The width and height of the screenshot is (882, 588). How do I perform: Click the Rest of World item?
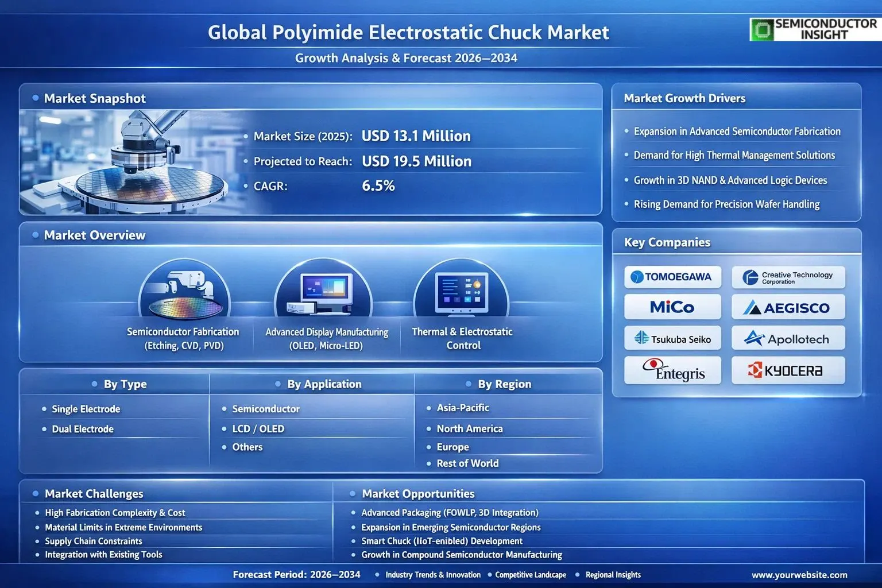point(467,463)
